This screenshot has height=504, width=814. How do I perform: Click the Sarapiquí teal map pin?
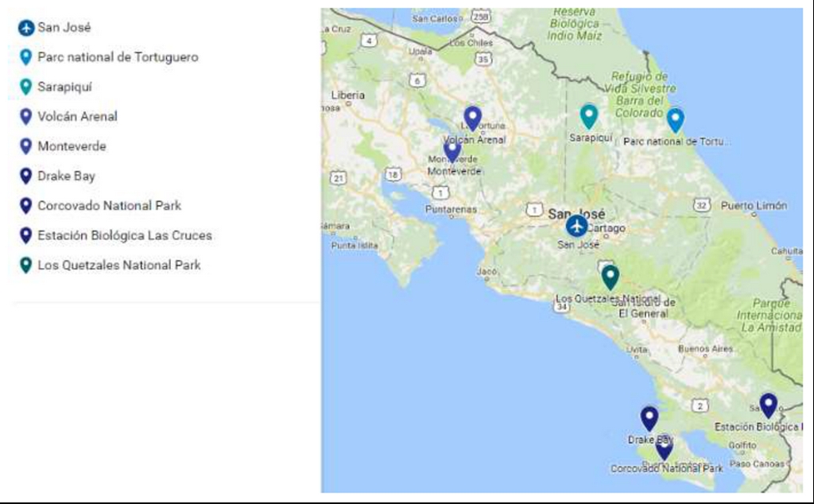[x=588, y=115]
